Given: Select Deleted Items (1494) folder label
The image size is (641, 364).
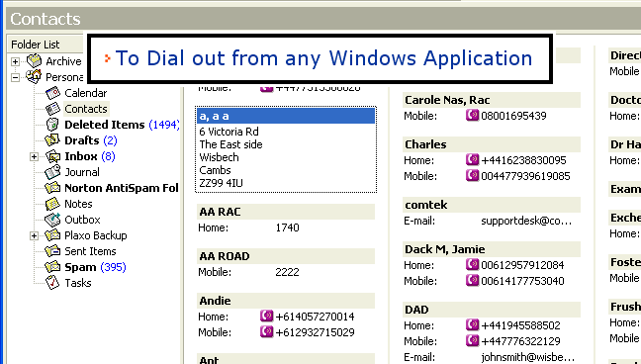Looking at the screenshot, I should pyautogui.click(x=122, y=125).
